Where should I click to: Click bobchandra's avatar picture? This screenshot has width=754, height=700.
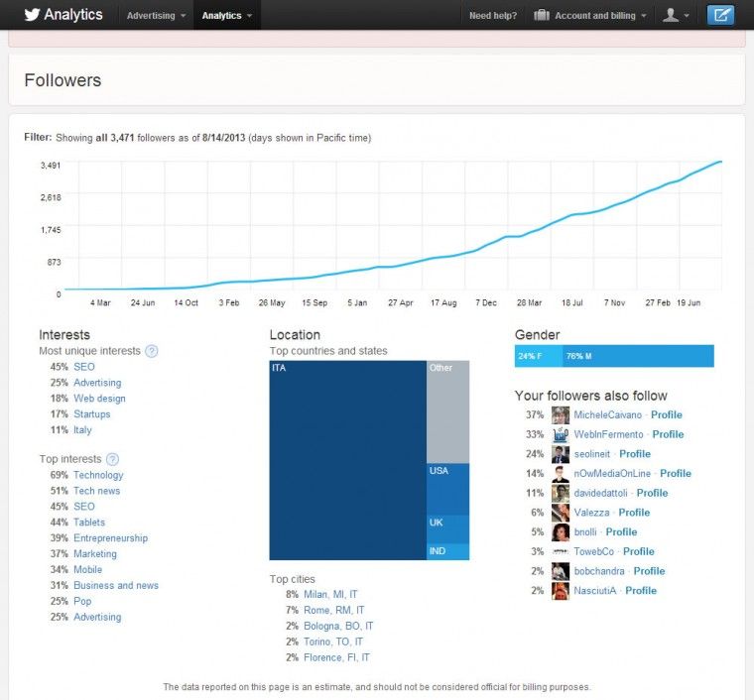click(x=561, y=571)
